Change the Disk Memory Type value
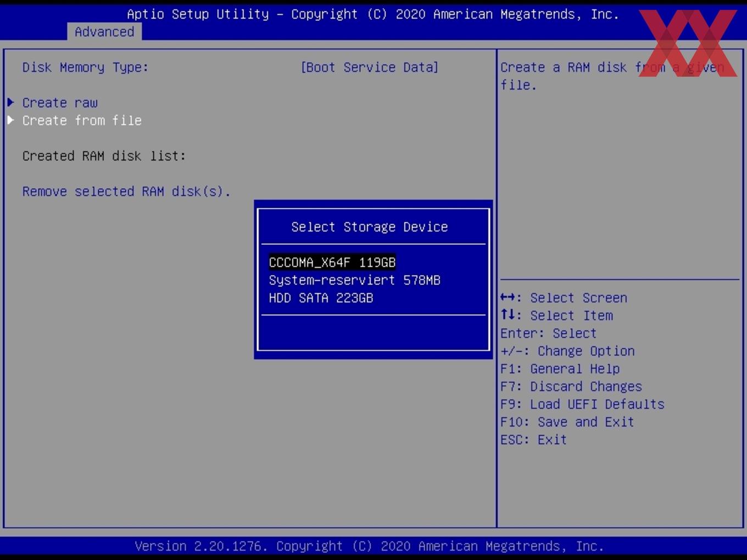Screen dimensions: 747x560 (x=369, y=68)
